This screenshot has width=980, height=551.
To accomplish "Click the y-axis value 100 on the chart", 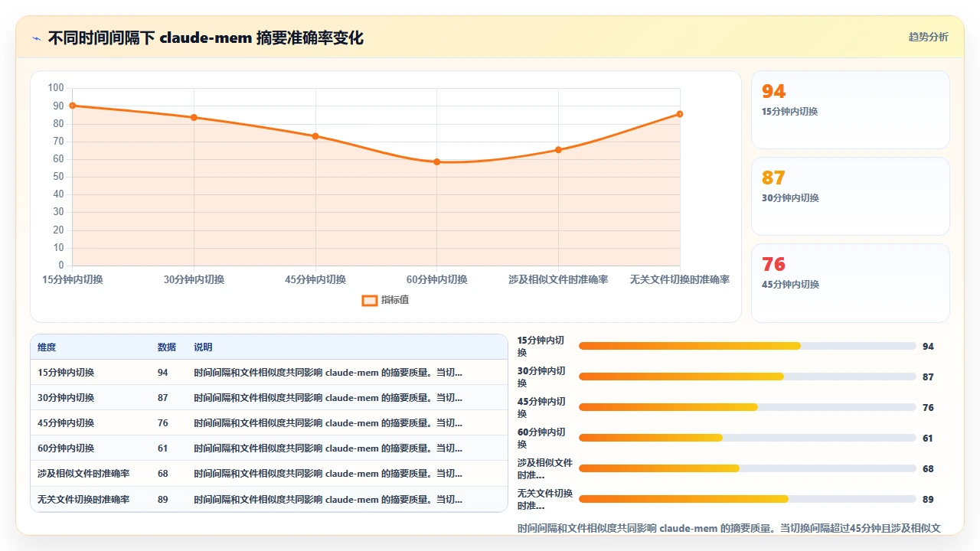I will point(56,88).
